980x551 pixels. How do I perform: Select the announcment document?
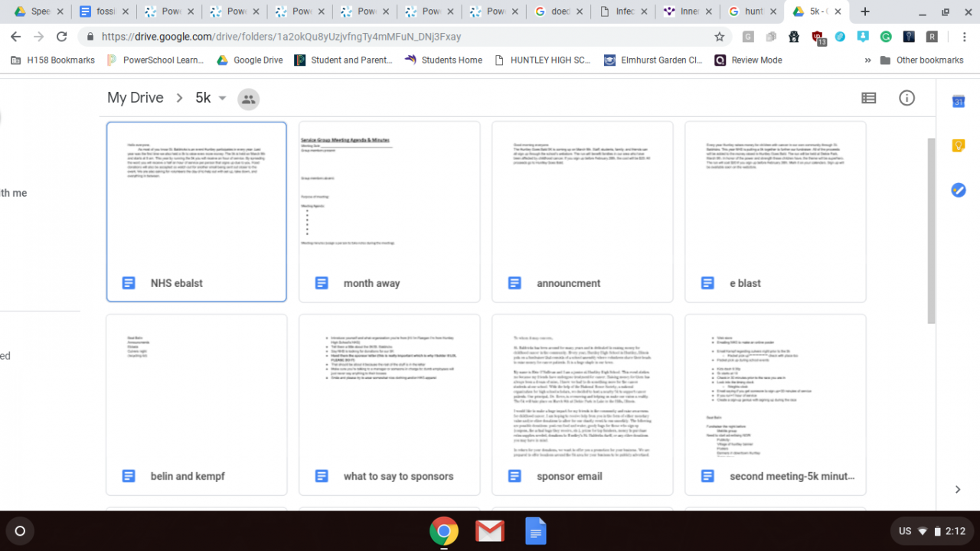pyautogui.click(x=583, y=212)
